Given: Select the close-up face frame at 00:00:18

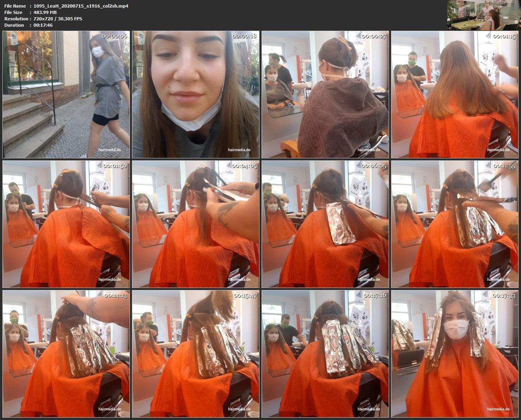Looking at the screenshot, I should point(195,95).
